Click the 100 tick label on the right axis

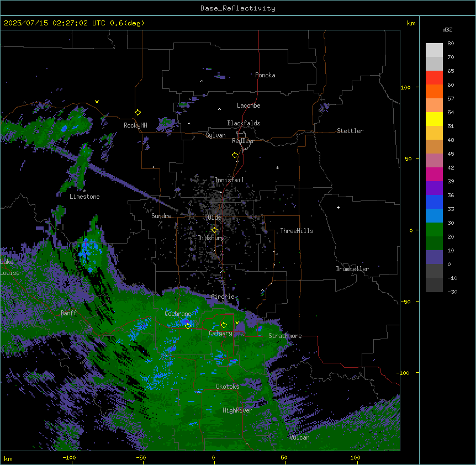[x=405, y=87]
